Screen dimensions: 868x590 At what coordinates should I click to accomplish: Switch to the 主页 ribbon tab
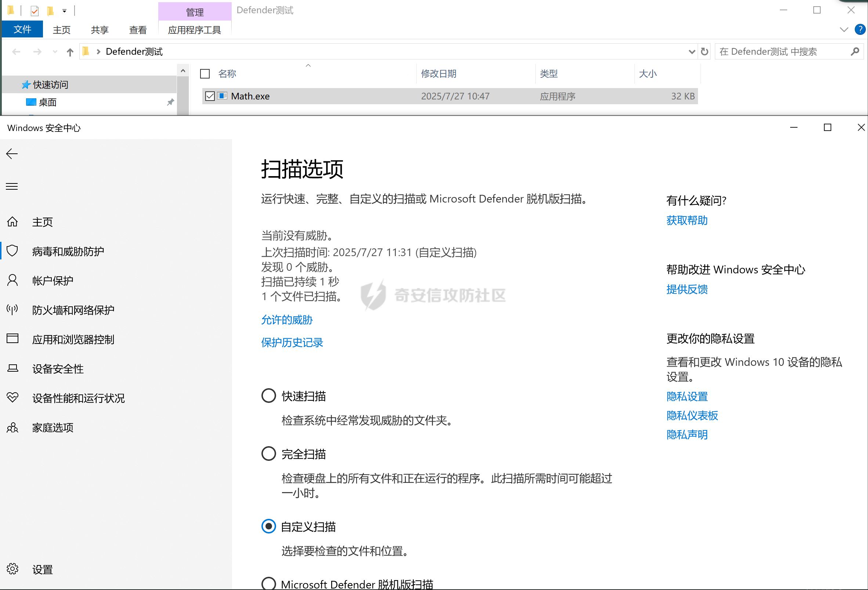[x=62, y=30]
